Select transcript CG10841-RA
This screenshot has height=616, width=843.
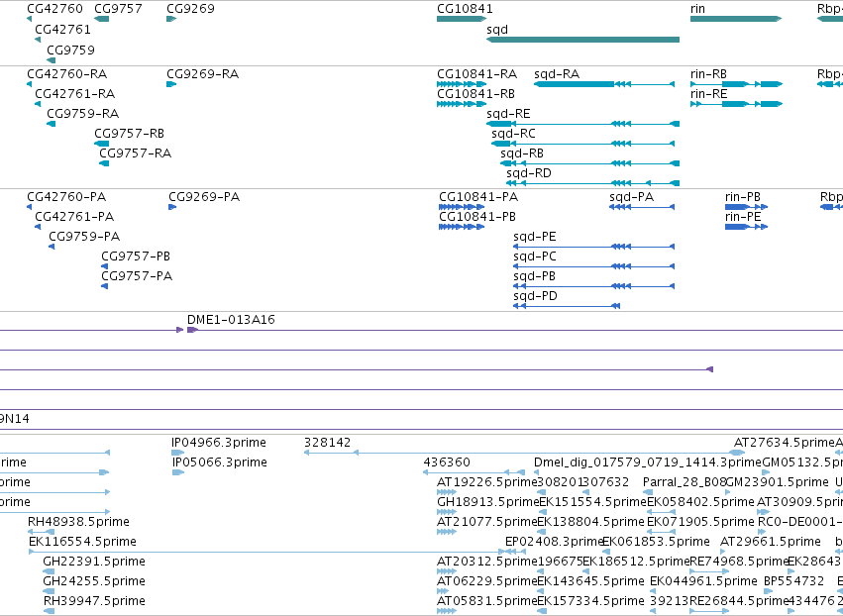(476, 74)
